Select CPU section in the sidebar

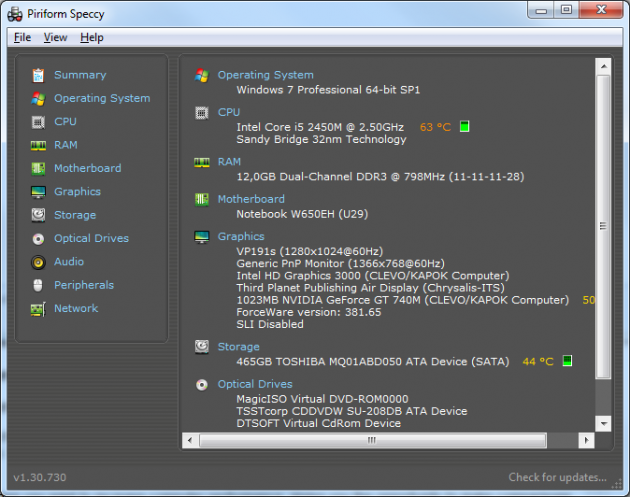click(x=65, y=122)
